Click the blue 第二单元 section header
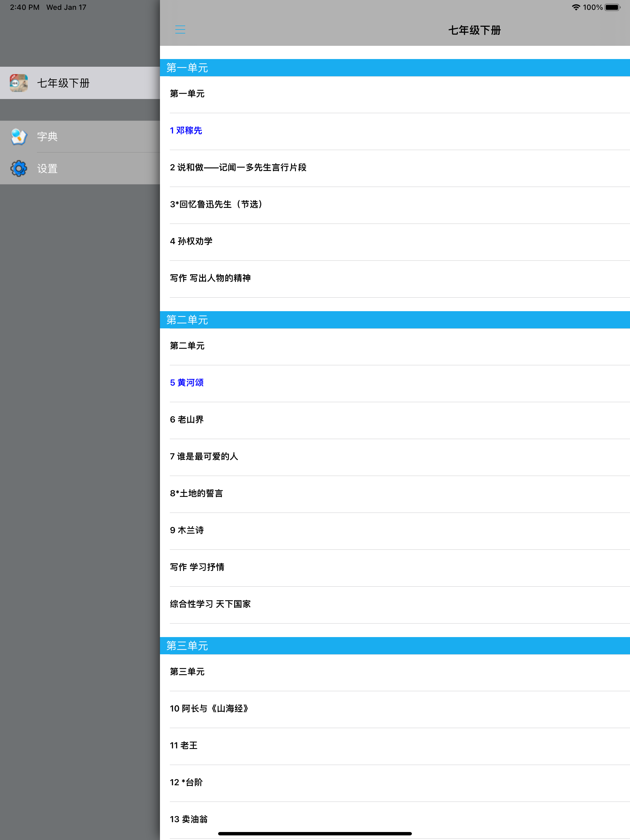 click(395, 320)
